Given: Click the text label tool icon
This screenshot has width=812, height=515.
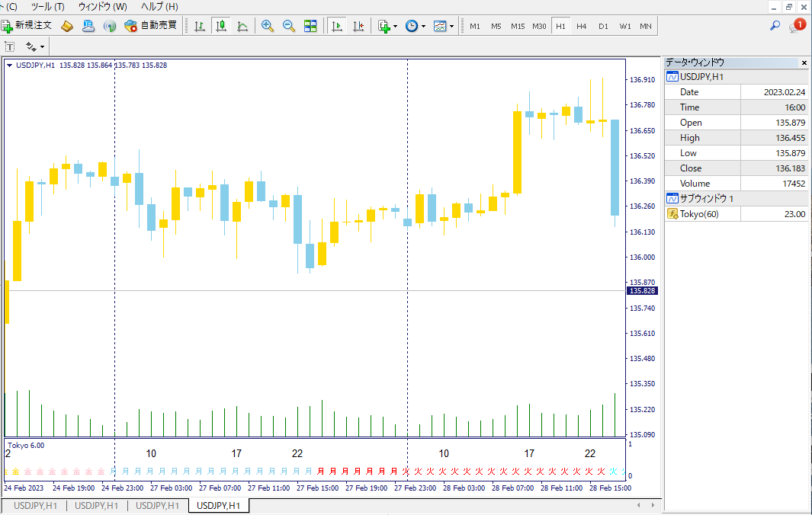Looking at the screenshot, I should (x=10, y=47).
